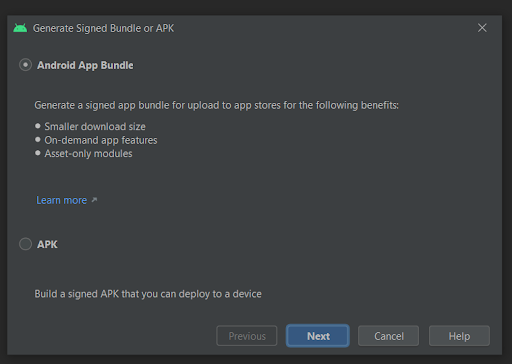Open the Learn more link
This screenshot has width=512, height=364.
click(x=62, y=200)
